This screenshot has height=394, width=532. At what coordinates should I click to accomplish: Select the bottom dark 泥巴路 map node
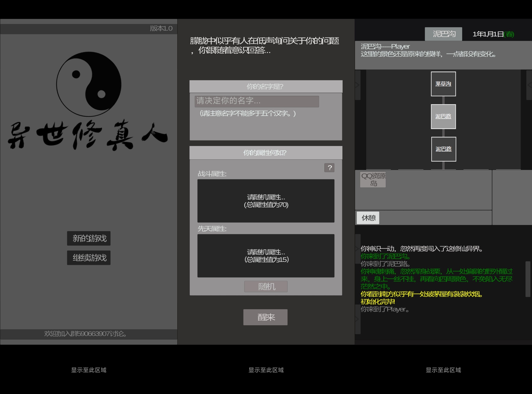point(444,149)
